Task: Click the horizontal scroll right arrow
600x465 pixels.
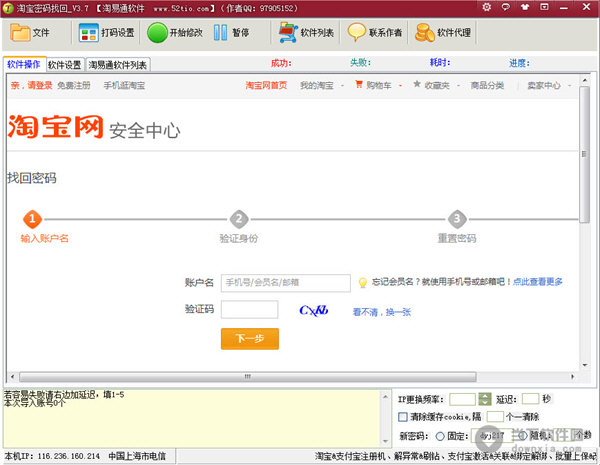Action: pos(572,377)
